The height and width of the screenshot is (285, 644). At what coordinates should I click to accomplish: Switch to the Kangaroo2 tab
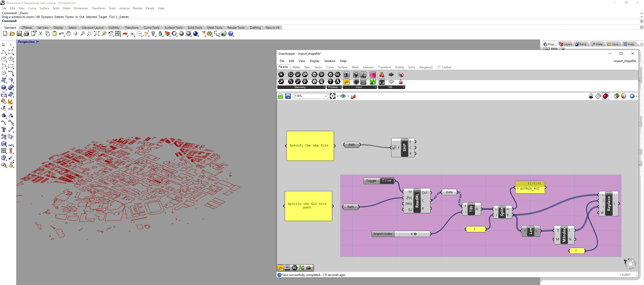point(426,67)
